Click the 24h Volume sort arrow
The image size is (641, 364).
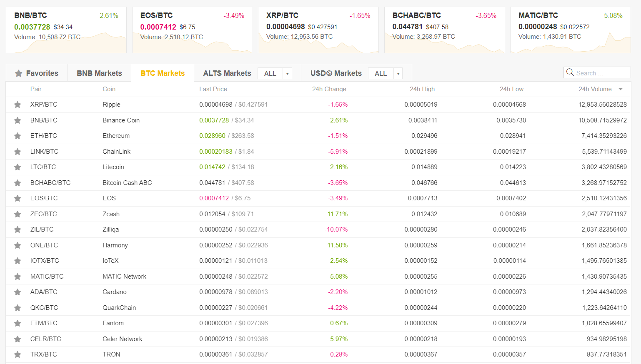point(621,89)
